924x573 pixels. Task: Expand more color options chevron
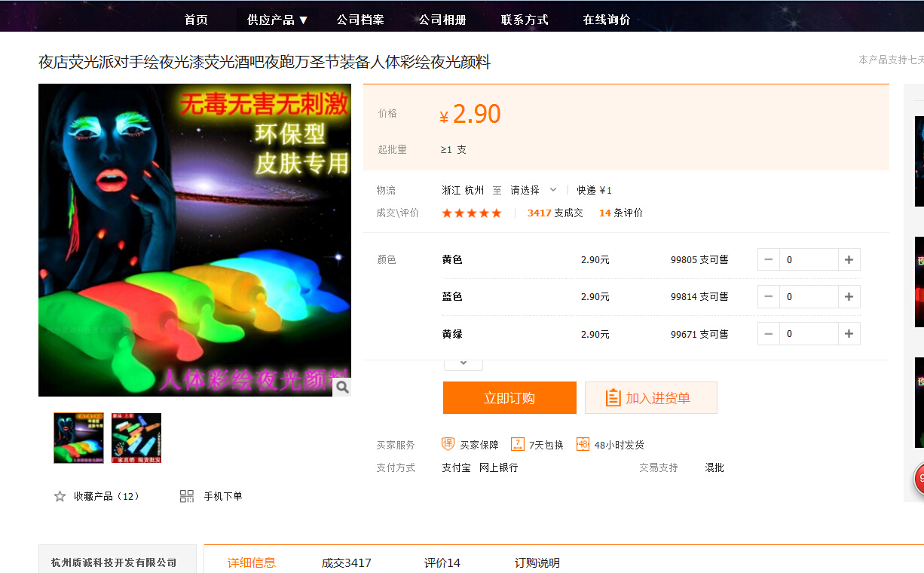click(464, 363)
